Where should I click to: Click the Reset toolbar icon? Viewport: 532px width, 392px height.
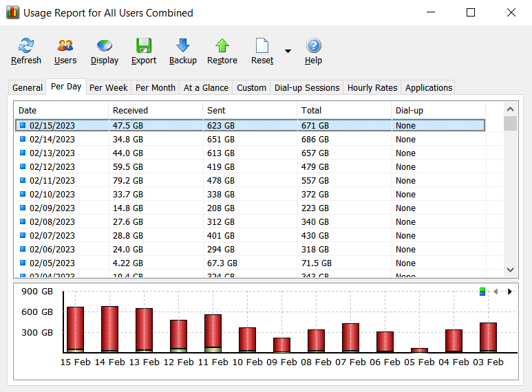click(262, 52)
